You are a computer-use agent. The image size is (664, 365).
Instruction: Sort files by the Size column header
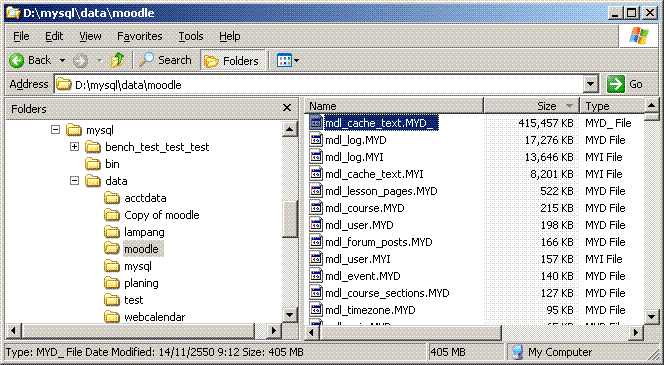pyautogui.click(x=532, y=106)
